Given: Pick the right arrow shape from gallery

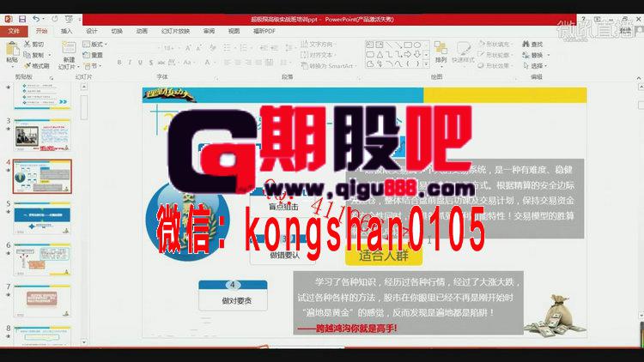Looking at the screenshot, I should tap(408, 54).
